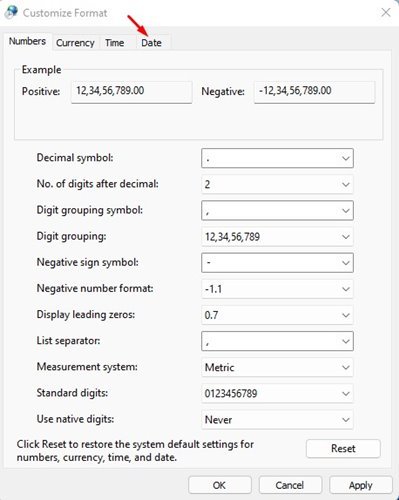This screenshot has height=500, width=399.
Task: Expand Use native digits dropdown
Action: click(x=277, y=420)
